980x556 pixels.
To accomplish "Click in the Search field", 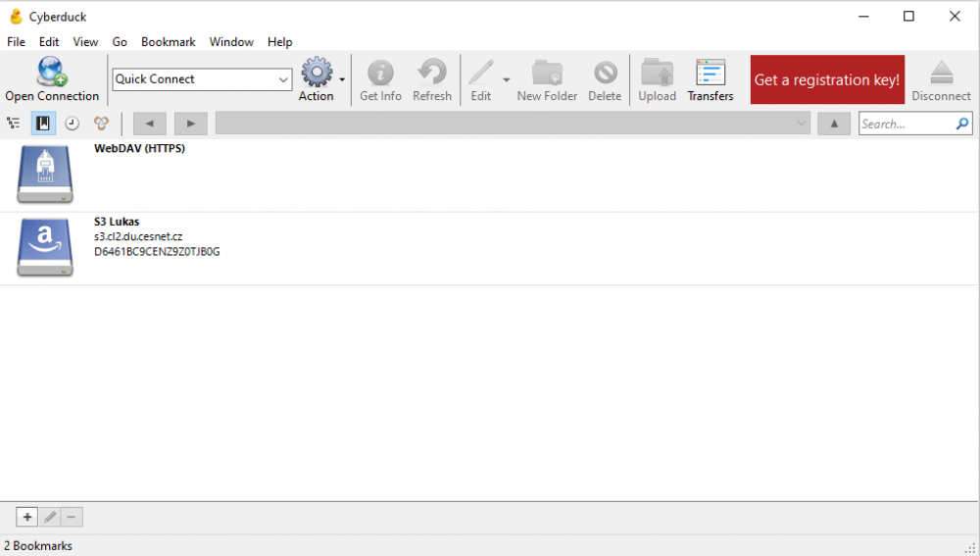I will 906,124.
